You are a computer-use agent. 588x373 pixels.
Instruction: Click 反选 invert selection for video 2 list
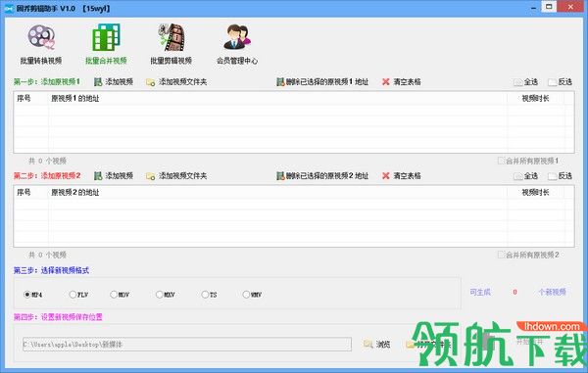561,175
